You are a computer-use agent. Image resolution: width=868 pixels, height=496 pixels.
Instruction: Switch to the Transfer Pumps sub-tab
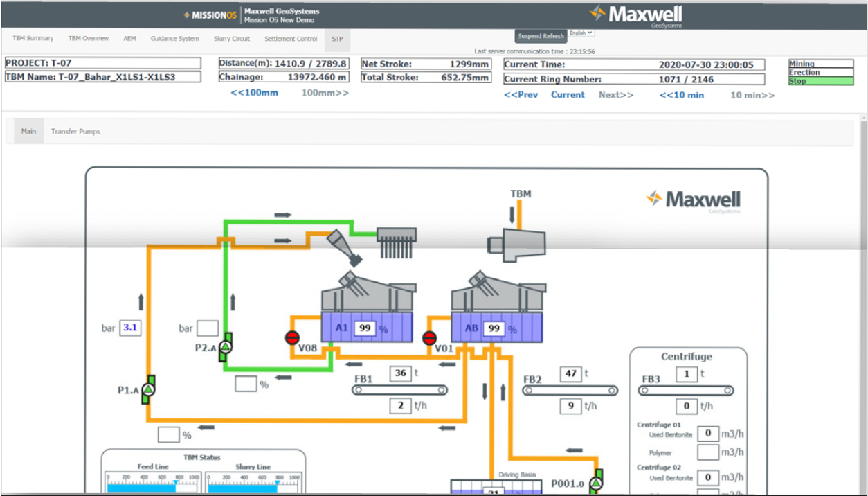(x=75, y=131)
